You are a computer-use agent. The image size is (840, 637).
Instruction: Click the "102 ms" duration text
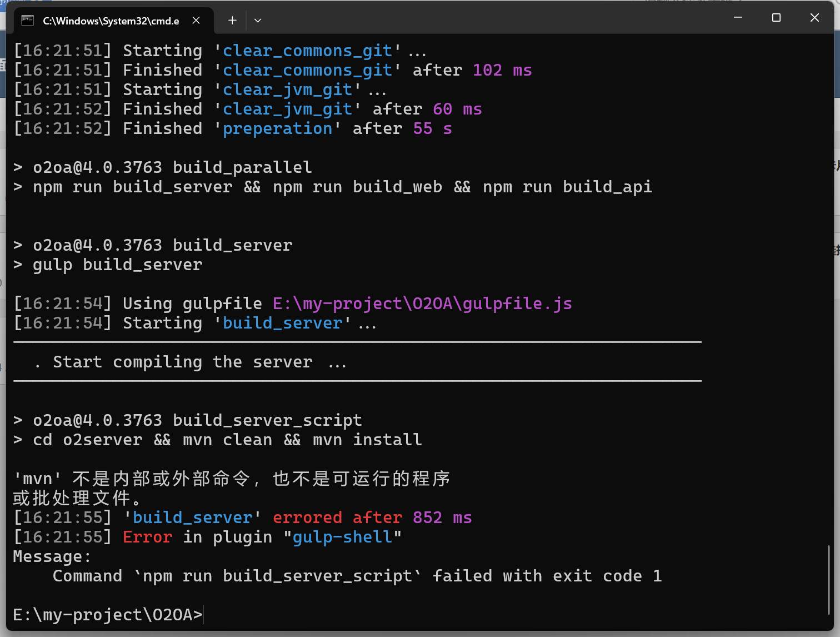(x=502, y=70)
